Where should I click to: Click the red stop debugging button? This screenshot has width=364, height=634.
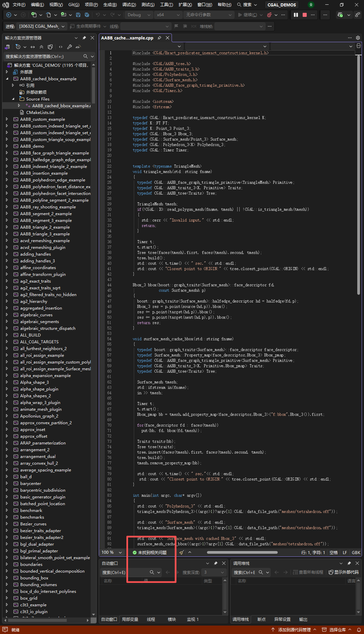pos(305,15)
